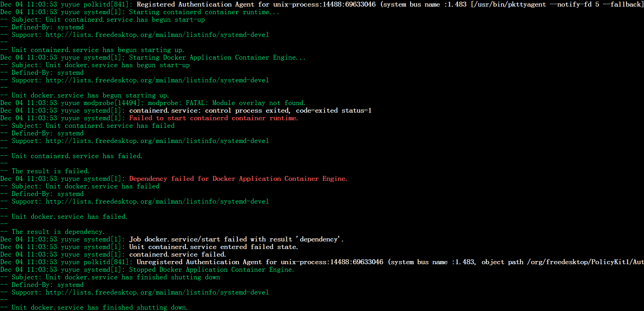The width and height of the screenshot is (644, 311).
Task: Click 'Unit containerd.service has failed.' line
Action: [x=71, y=156]
